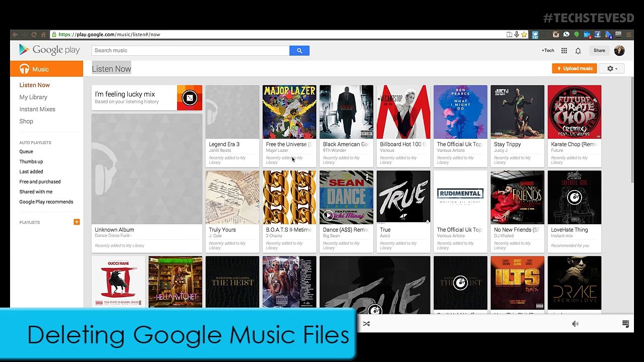This screenshot has width=644, height=362.
Task: Open the Unknown Album large placeholder
Action: pyautogui.click(x=147, y=169)
